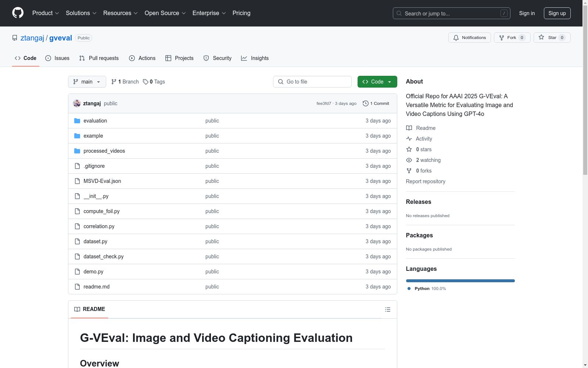Open the correlation.py file
Viewport: 588px width, 368px height.
coord(99,226)
